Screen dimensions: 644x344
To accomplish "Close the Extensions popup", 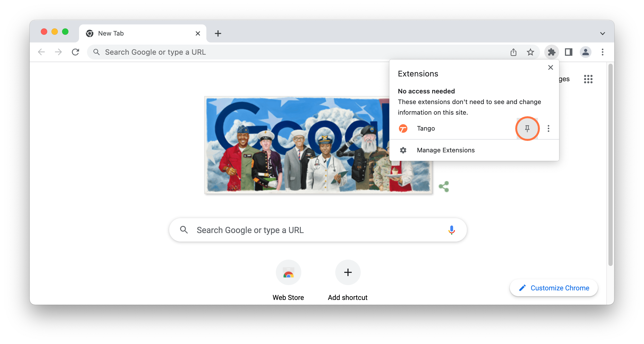I will (551, 67).
